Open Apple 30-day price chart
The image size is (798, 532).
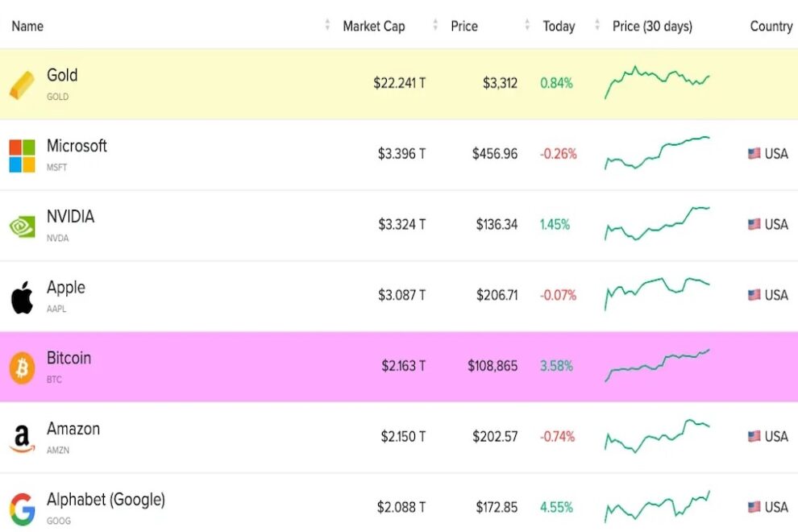click(657, 293)
